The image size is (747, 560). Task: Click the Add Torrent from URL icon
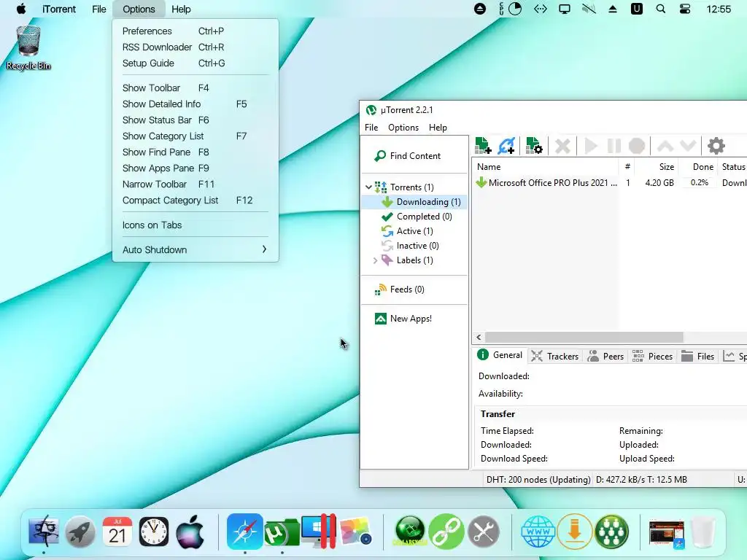[506, 146]
